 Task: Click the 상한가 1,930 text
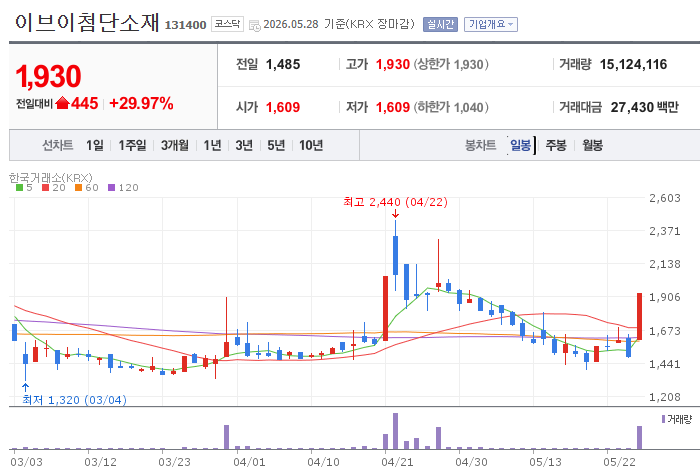pyautogui.click(x=451, y=64)
